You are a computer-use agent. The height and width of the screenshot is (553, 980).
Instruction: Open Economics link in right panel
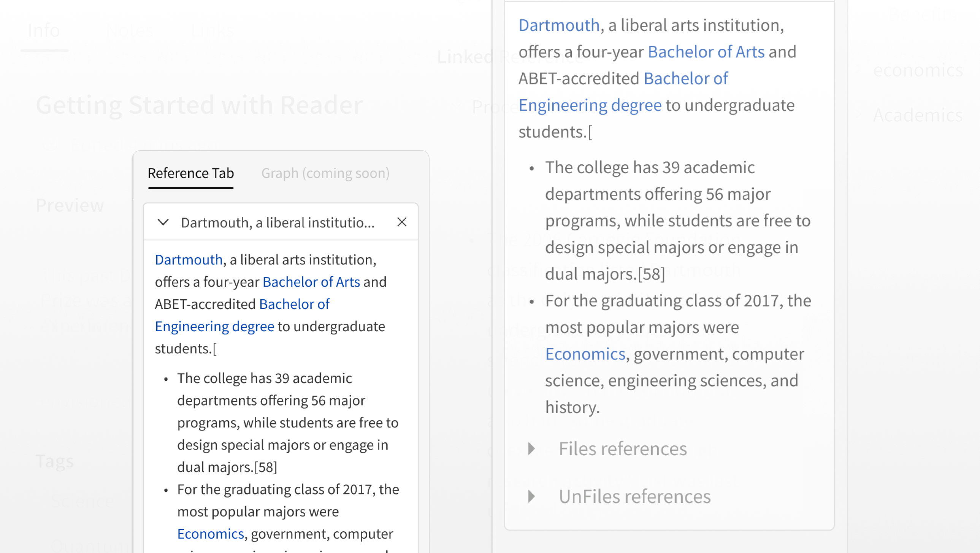pos(585,354)
